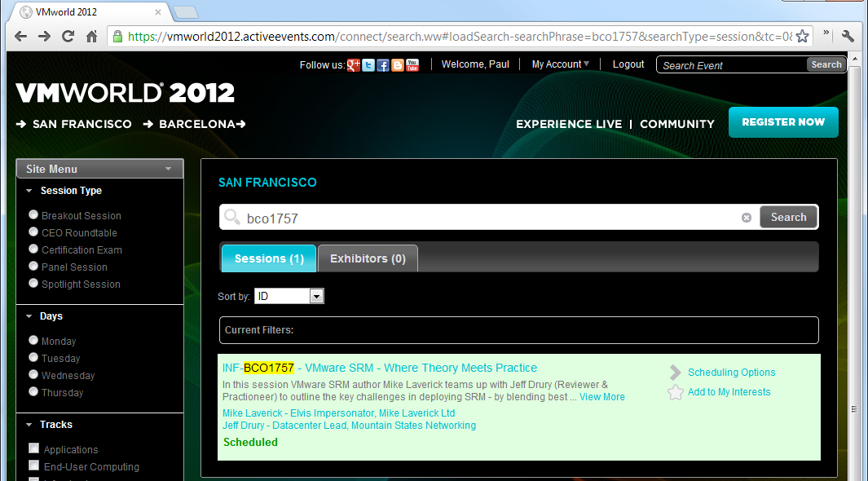Open the My Account dropdown menu
Image resolution: width=868 pixels, height=481 pixels.
560,64
